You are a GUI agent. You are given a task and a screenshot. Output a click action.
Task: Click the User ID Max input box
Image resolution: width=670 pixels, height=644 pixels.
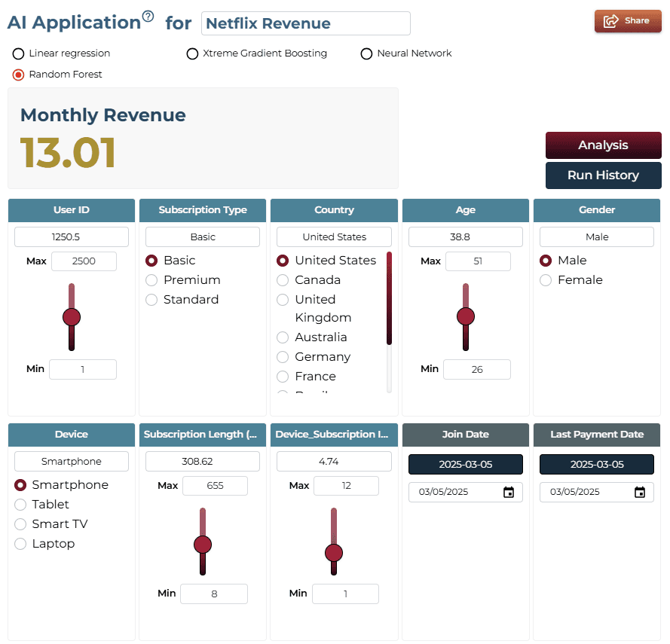click(84, 261)
